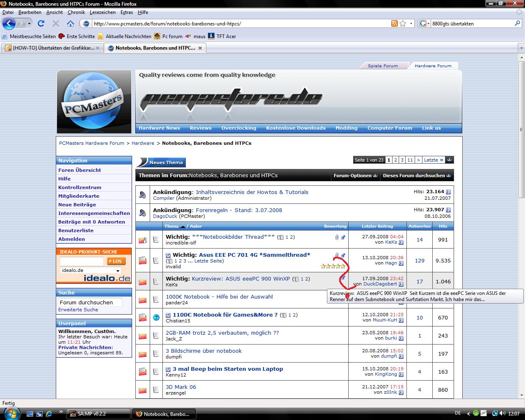The width and height of the screenshot is (525, 420).
Task: Open the Erweiterte Suche link
Action: (78, 310)
